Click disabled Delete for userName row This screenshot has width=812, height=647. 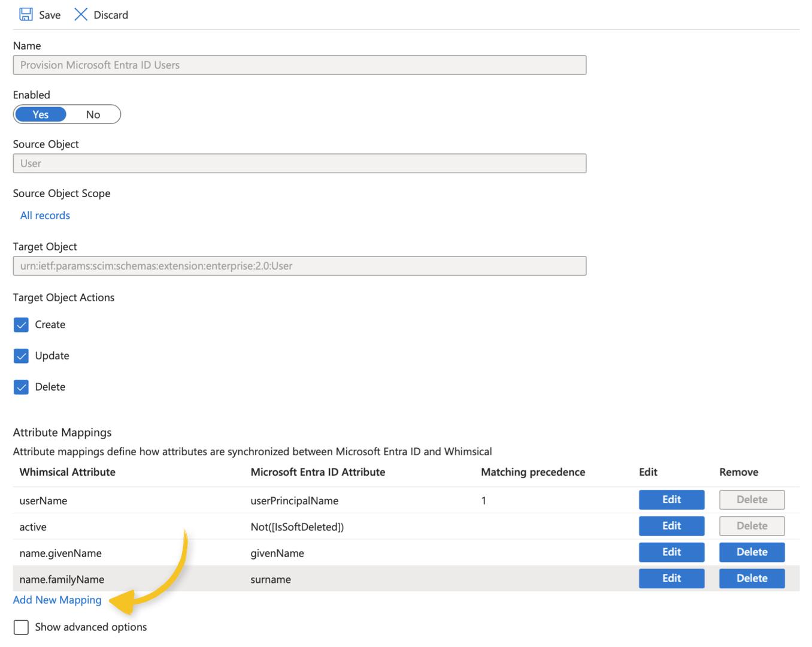point(752,500)
